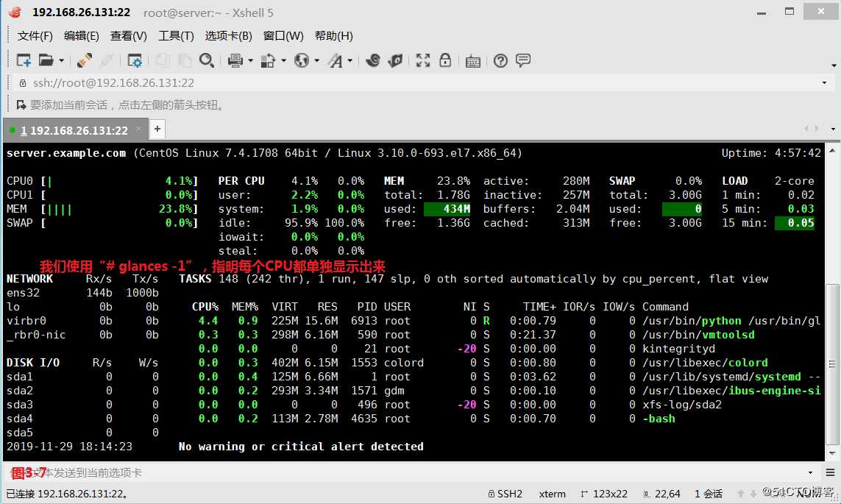Open Help question mark icon

click(x=500, y=60)
